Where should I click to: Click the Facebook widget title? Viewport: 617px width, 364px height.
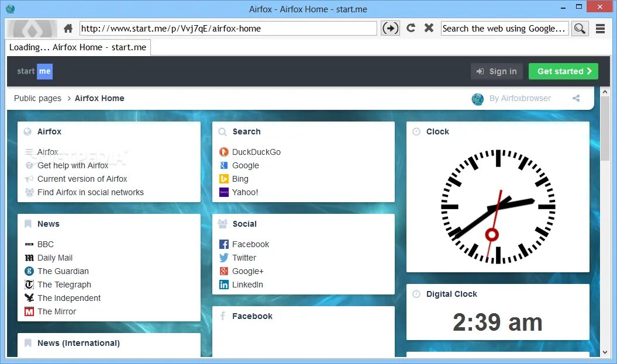coord(252,317)
